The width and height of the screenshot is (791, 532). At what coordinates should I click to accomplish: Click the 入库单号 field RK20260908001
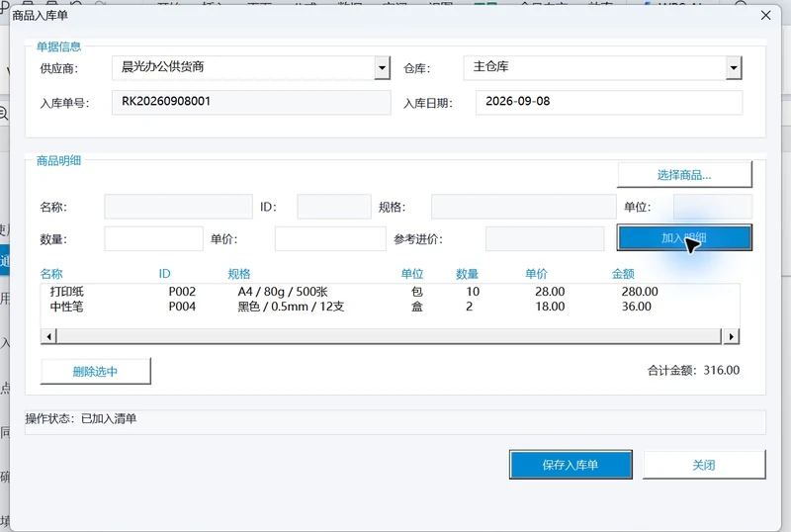tap(251, 102)
